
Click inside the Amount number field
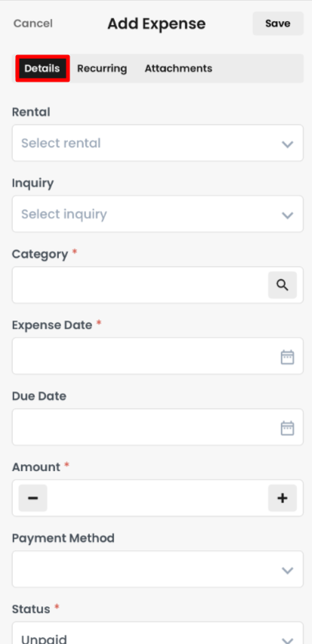click(158, 498)
